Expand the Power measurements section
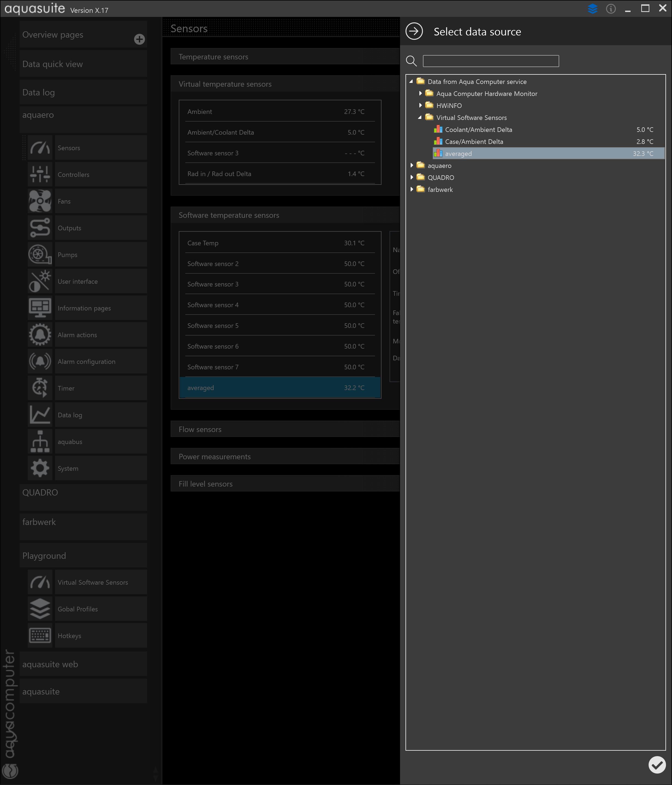This screenshot has width=672, height=785. (285, 456)
